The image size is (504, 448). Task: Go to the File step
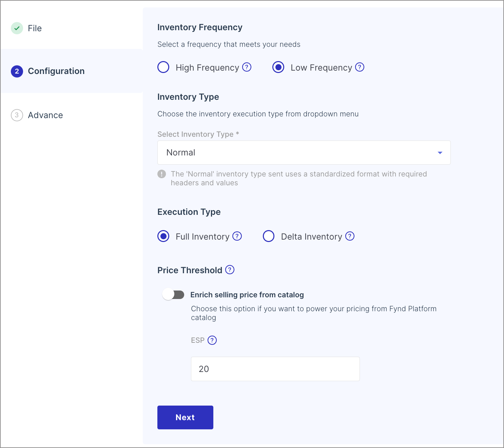[35, 28]
